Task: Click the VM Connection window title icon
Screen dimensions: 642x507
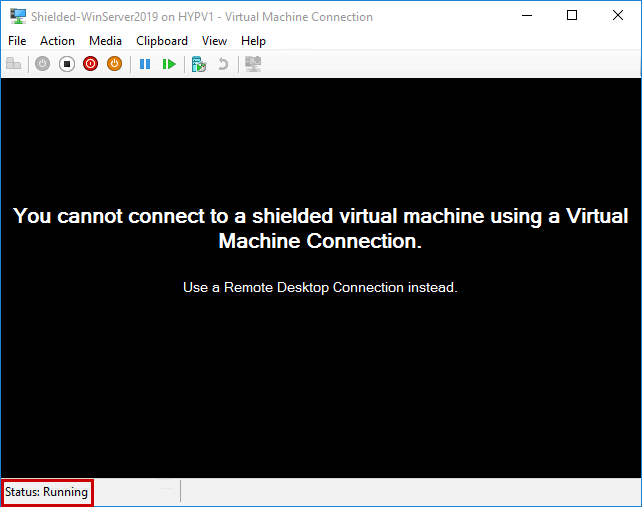Action: pyautogui.click(x=18, y=16)
